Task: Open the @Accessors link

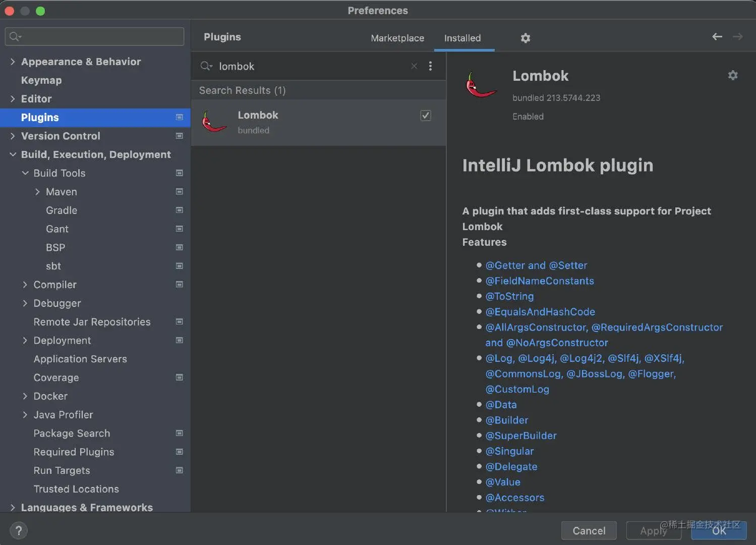Action: tap(515, 498)
